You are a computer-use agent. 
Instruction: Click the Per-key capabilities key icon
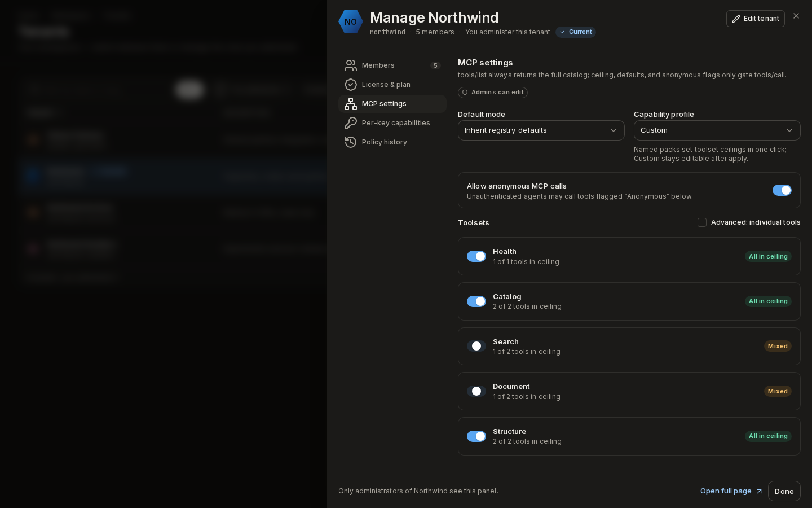[x=351, y=123]
